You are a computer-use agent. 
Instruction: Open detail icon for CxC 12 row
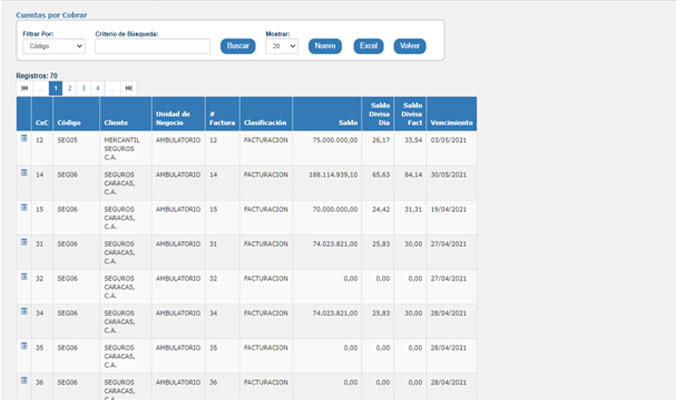click(24, 139)
